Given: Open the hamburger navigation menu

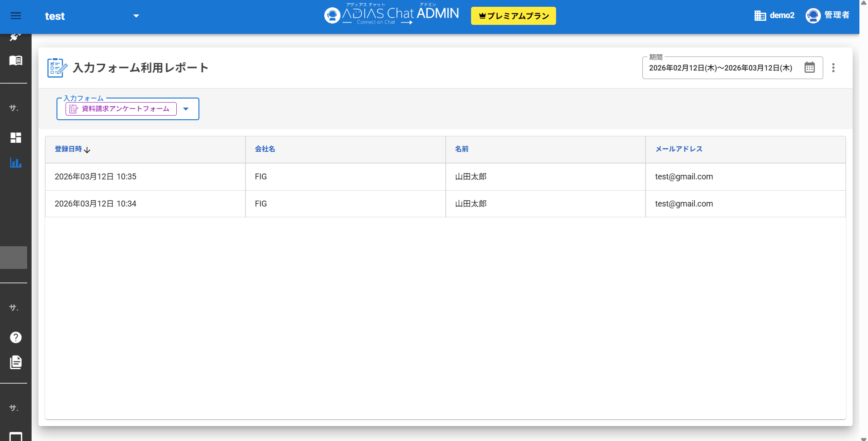Looking at the screenshot, I should [x=16, y=16].
